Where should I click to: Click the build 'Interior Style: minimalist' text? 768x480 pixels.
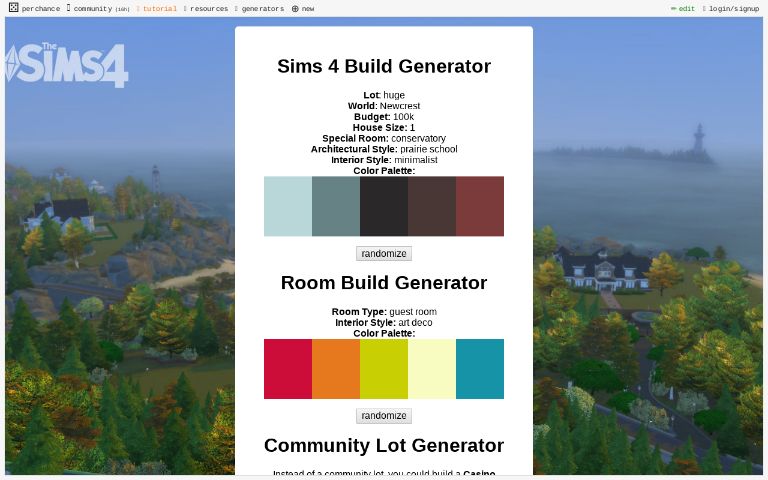384,160
